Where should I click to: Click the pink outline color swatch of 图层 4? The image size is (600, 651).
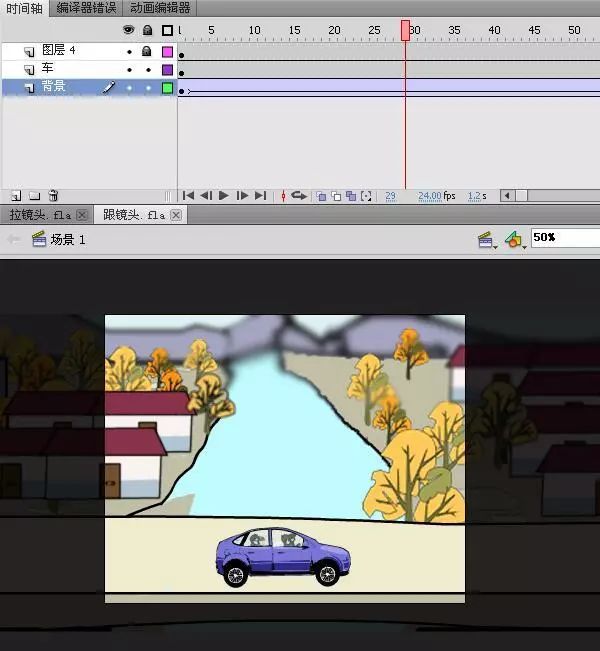pyautogui.click(x=167, y=51)
